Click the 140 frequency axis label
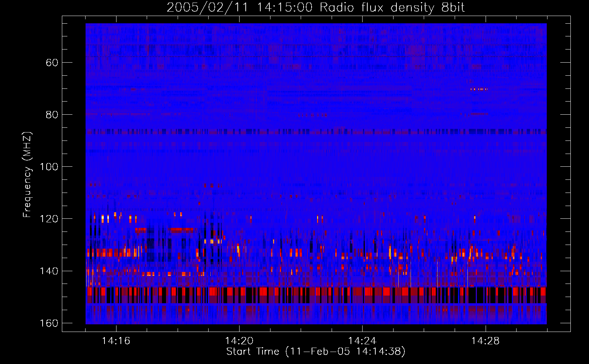589x364 pixels. (x=49, y=271)
